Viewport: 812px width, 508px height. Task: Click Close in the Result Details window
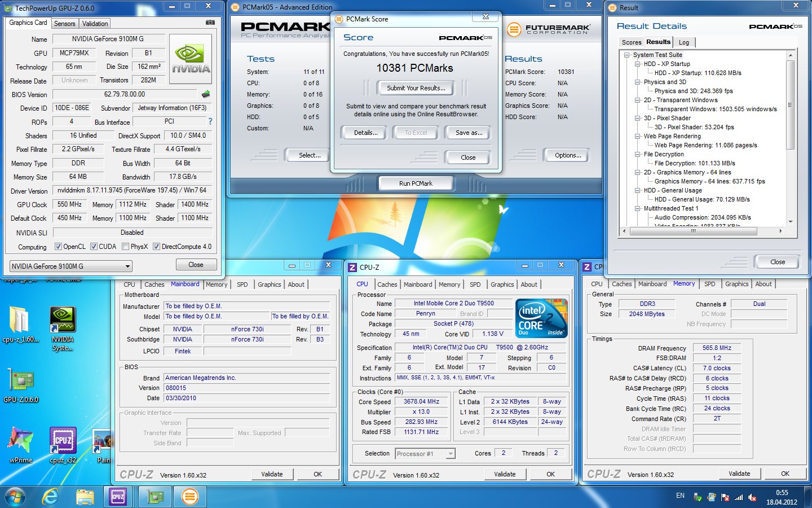point(777,262)
